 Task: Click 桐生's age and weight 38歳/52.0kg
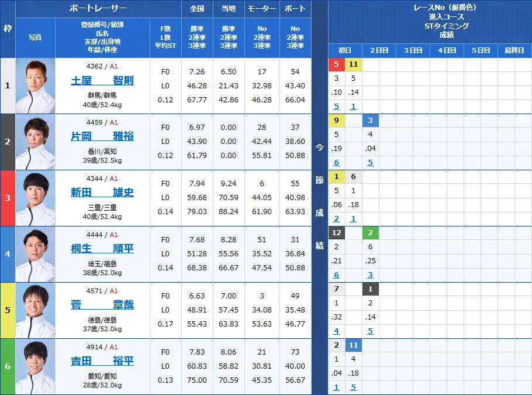point(102,273)
